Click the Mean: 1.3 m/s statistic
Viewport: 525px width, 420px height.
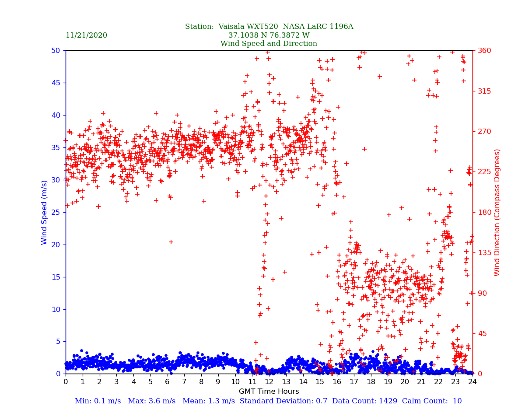pyautogui.click(x=209, y=401)
